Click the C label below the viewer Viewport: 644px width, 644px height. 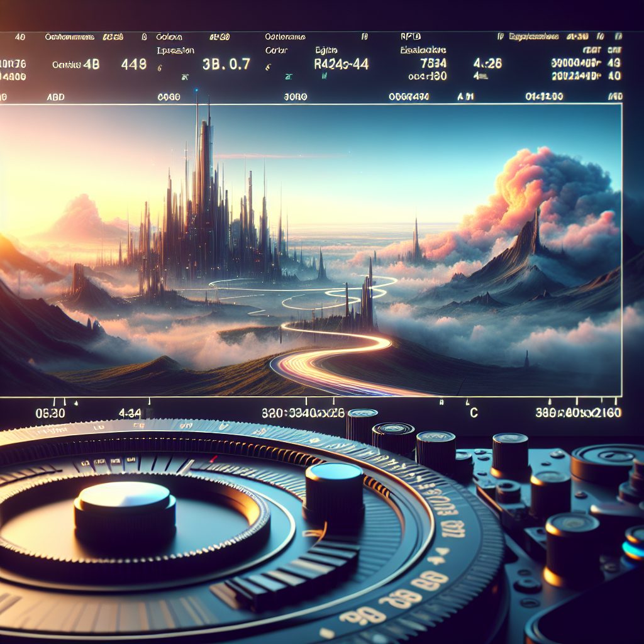pos(474,413)
